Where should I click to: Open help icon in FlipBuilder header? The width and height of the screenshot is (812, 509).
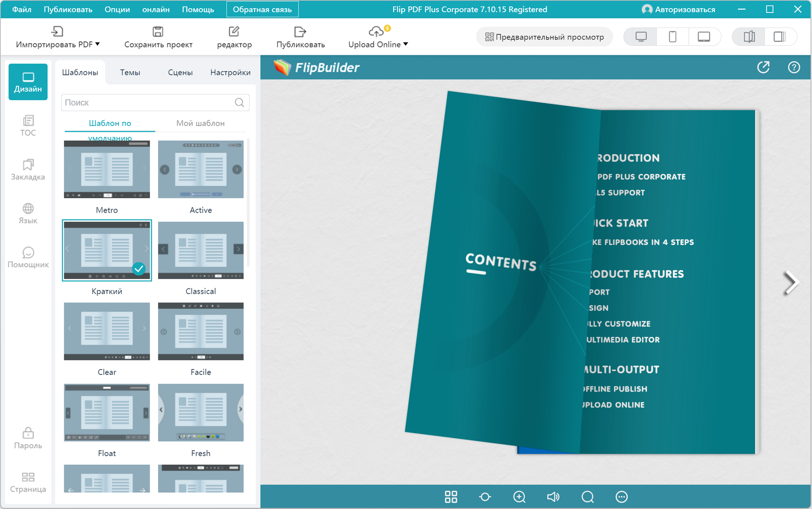pos(794,67)
